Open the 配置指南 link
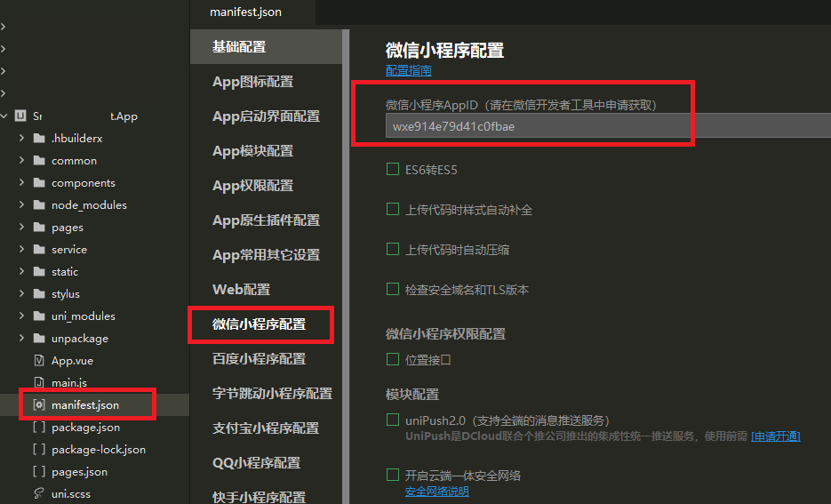 (x=409, y=70)
